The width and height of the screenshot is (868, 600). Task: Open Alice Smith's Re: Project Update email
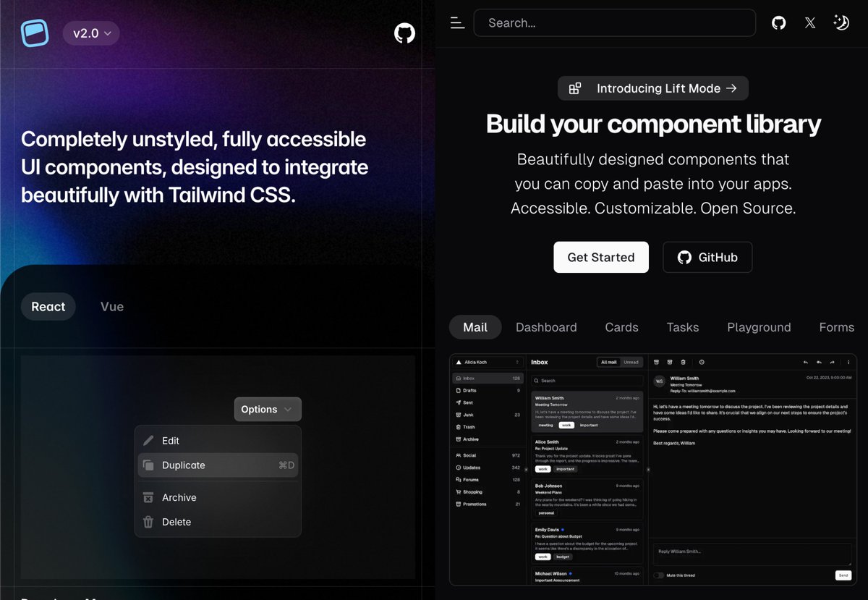pyautogui.click(x=587, y=455)
